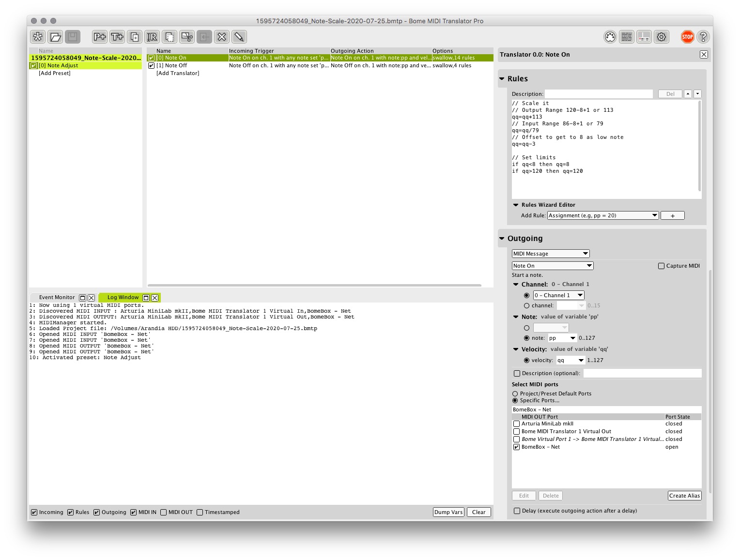The width and height of the screenshot is (740, 560).
Task: Switch to the Log Window tab
Action: pos(123,298)
